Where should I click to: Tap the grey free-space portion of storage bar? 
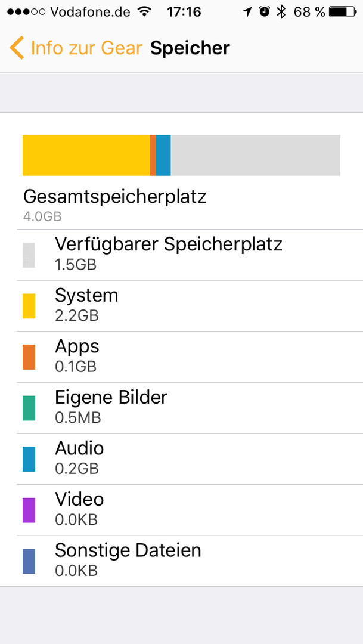[x=256, y=155]
